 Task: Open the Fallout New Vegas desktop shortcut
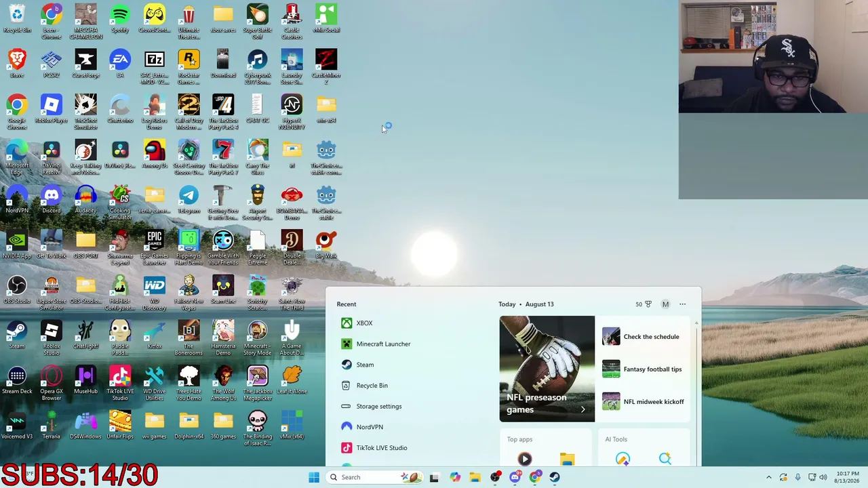pyautogui.click(x=189, y=293)
